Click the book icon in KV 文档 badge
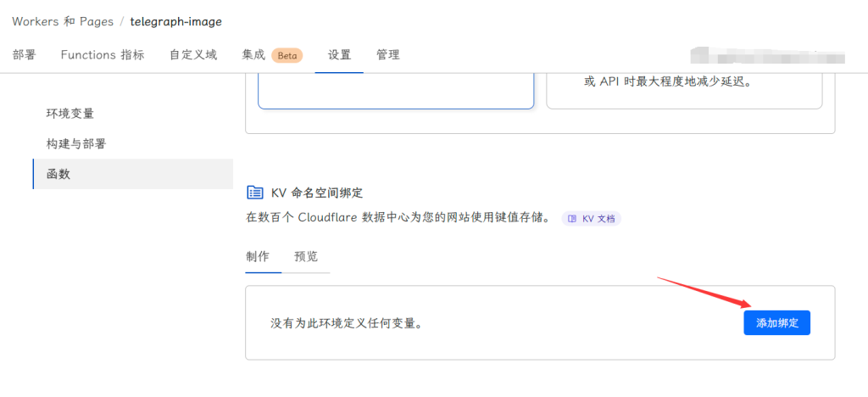 tap(572, 219)
